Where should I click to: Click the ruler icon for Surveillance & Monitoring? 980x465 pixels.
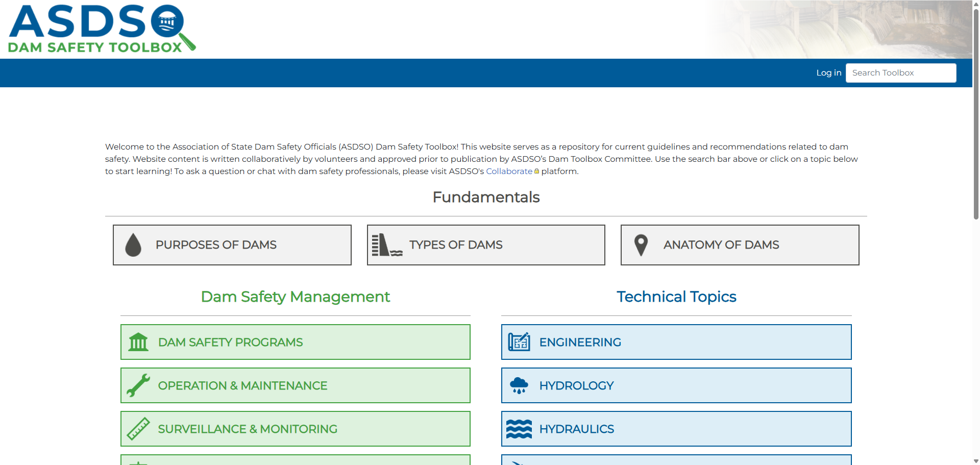pyautogui.click(x=138, y=429)
